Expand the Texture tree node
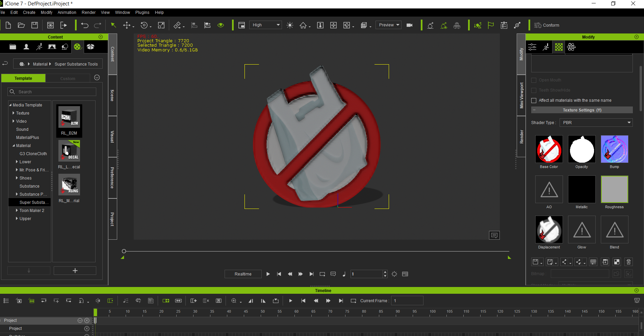 pos(14,113)
